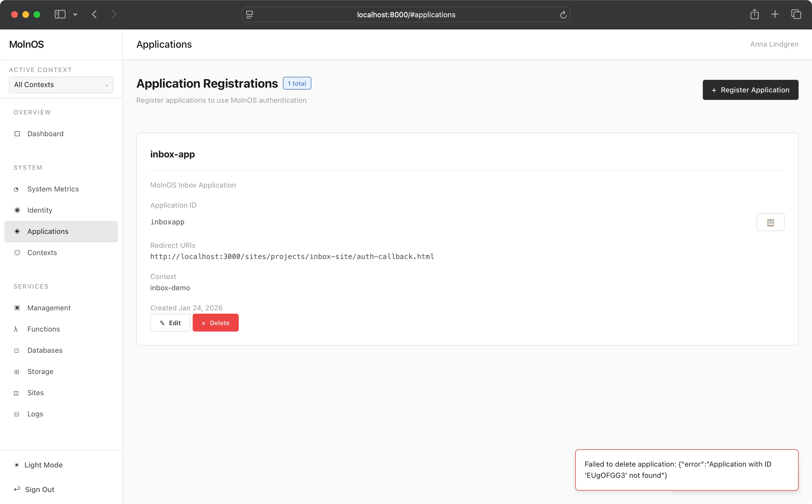
Task: Open Contexts using the target icon
Action: [x=17, y=253]
